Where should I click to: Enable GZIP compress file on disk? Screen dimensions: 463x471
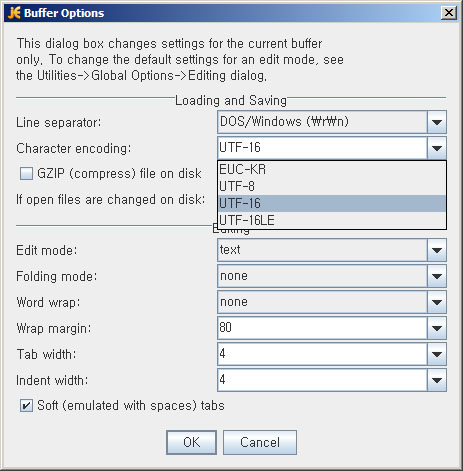[x=26, y=174]
